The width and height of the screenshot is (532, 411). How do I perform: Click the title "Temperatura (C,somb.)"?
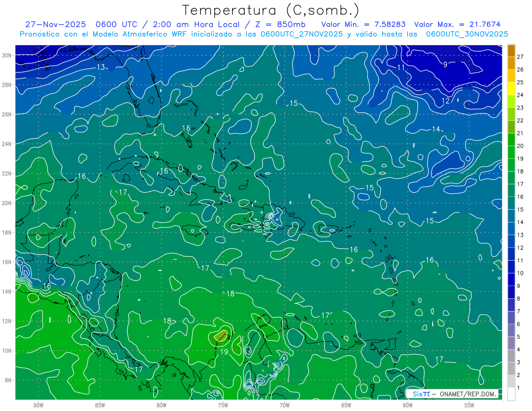click(271, 11)
